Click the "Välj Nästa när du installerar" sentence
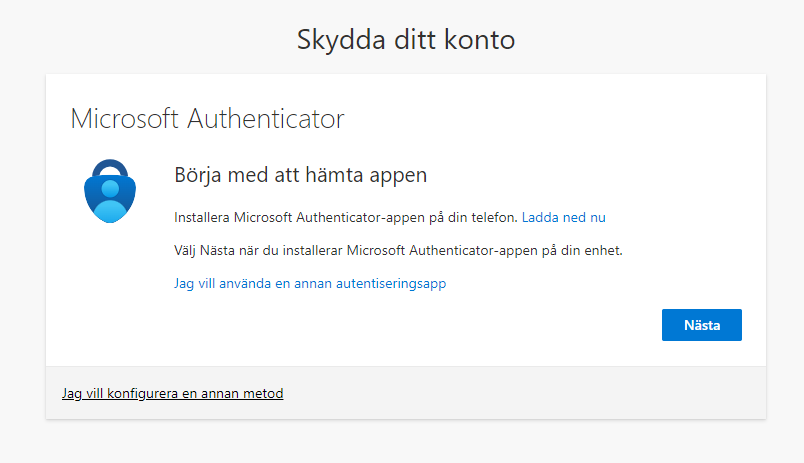 coord(398,250)
